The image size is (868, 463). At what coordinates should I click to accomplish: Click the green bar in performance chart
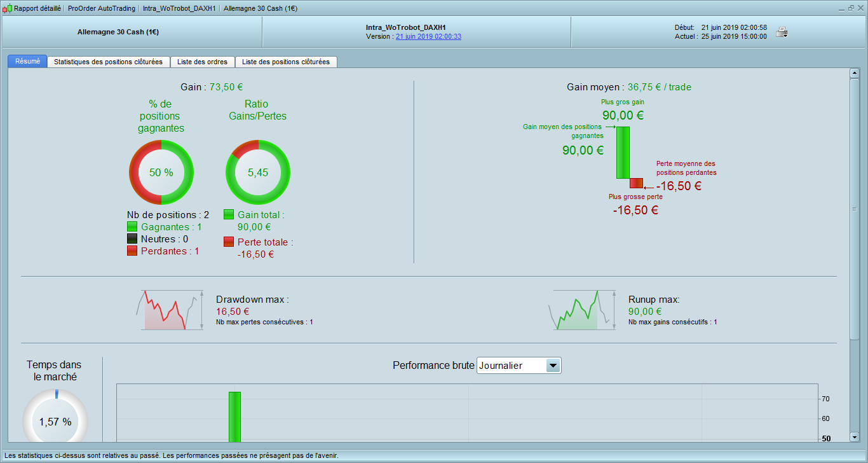coord(234,417)
